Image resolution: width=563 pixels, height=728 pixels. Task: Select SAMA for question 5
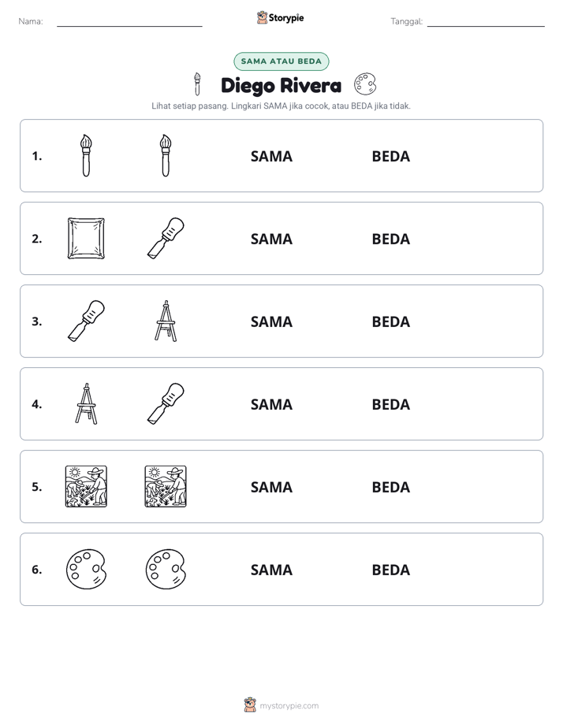coord(271,487)
